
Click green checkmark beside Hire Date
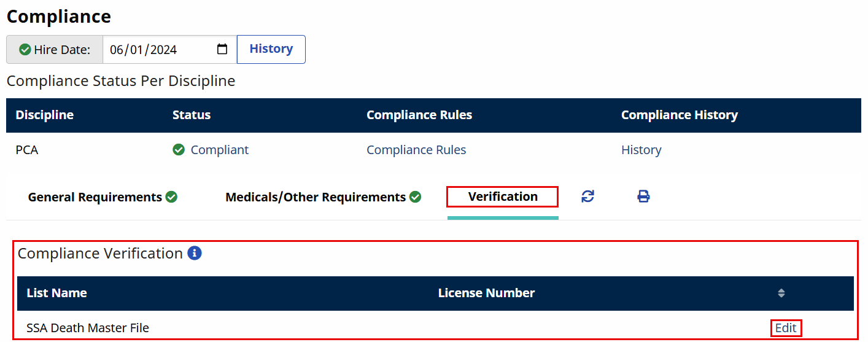pyautogui.click(x=25, y=50)
